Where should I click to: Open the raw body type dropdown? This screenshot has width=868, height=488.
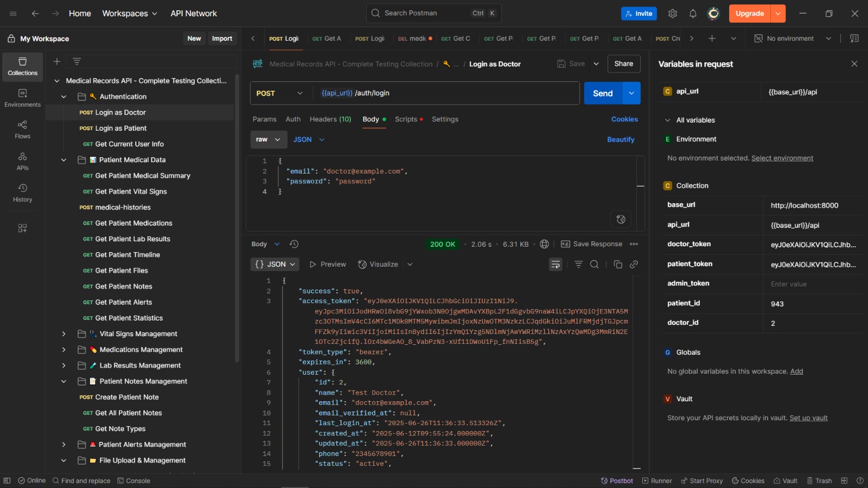(x=268, y=139)
